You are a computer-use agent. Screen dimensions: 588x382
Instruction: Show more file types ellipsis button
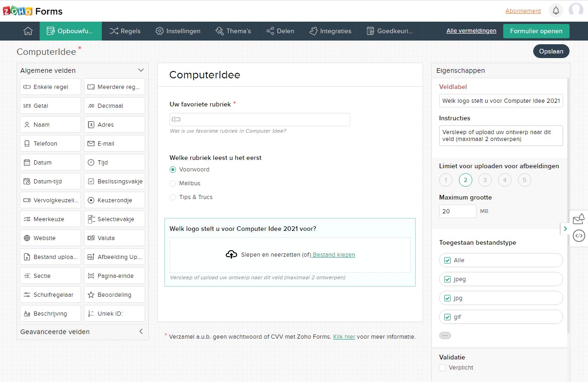(445, 335)
